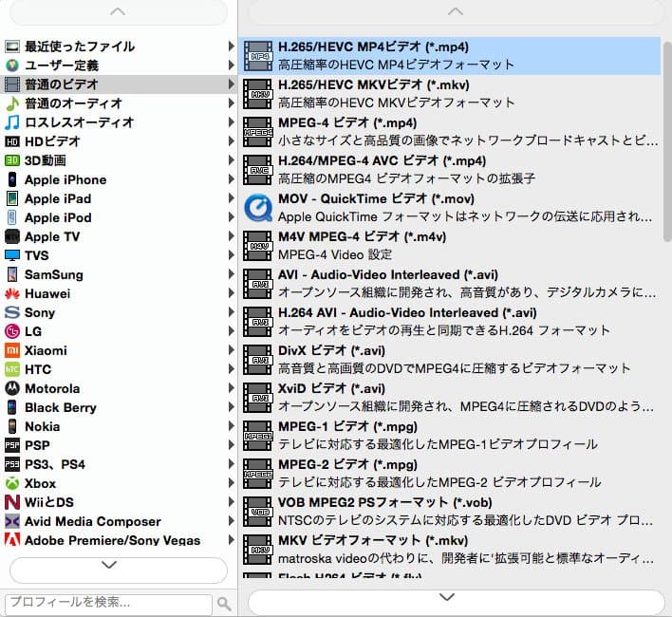Image resolution: width=672 pixels, height=617 pixels.
Task: Click the Nintendo N icon for WiiとDS
Action: click(12, 502)
